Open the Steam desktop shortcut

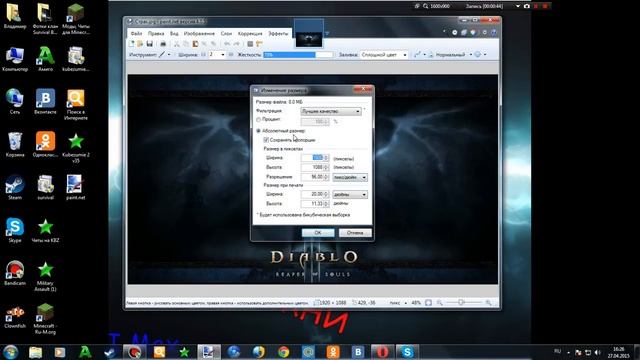coord(15,187)
